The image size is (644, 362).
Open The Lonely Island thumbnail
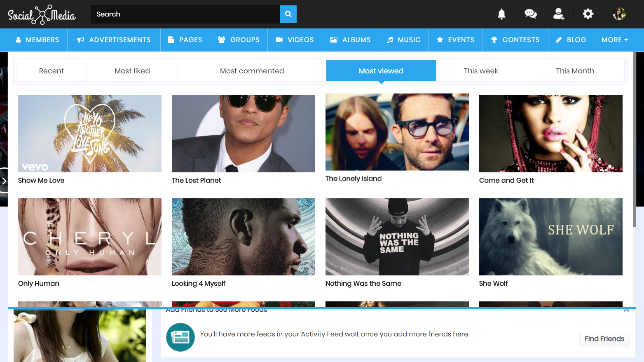(x=397, y=132)
